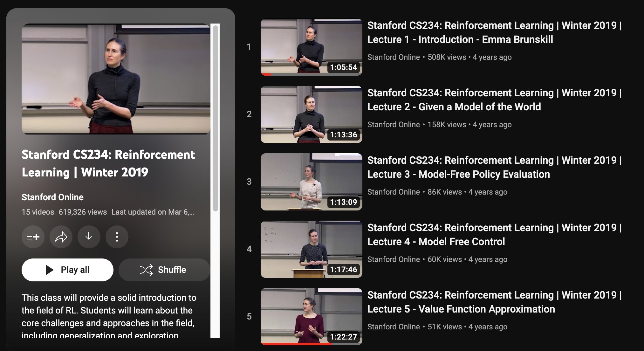This screenshot has height=351, width=644.
Task: Click the red watch progress bar on Lecture 1
Action: tap(266, 75)
